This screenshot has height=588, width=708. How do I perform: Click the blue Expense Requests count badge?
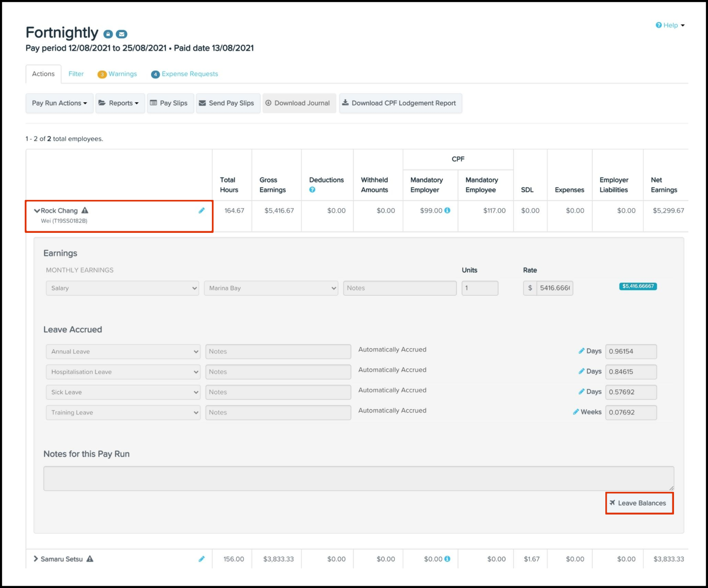pyautogui.click(x=155, y=74)
